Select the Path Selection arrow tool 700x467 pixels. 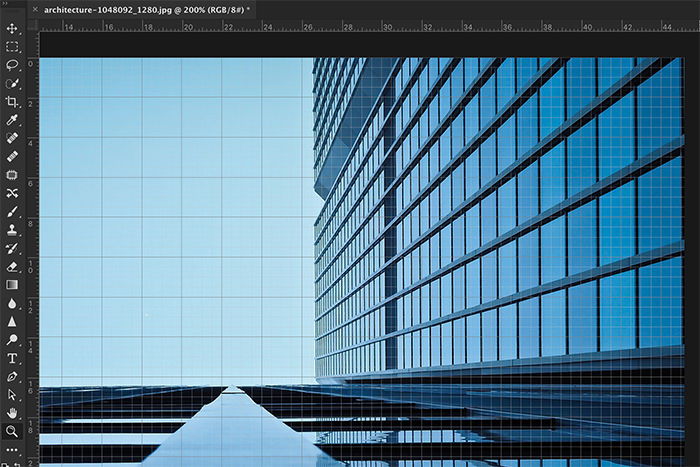click(x=12, y=395)
